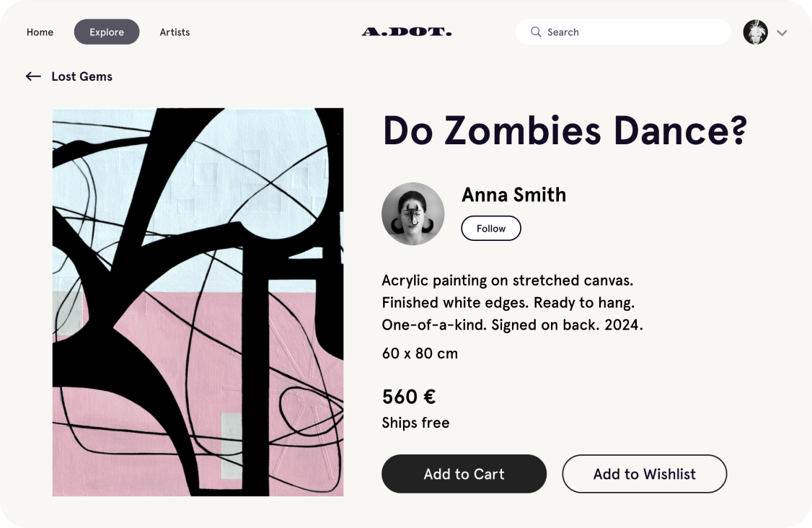Save painting with Add to Wishlist
The width and height of the screenshot is (812, 528).
[x=644, y=474]
